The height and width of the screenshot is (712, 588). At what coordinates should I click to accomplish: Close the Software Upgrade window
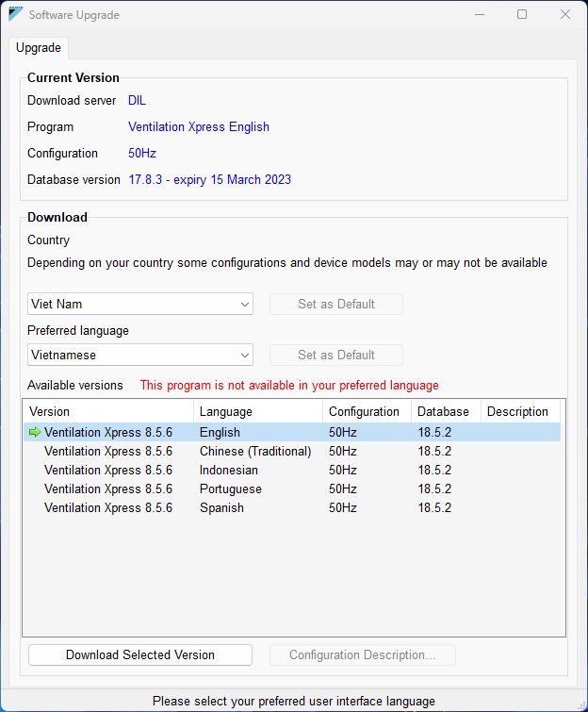(564, 14)
